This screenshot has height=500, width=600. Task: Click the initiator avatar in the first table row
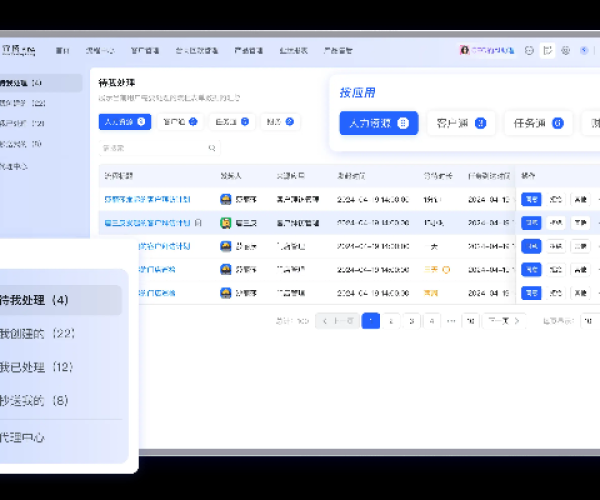(226, 199)
